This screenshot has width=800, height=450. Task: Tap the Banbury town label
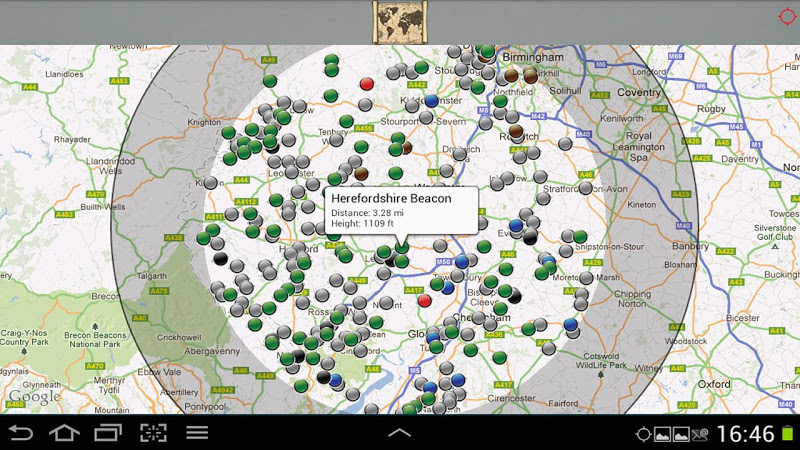[x=690, y=246]
